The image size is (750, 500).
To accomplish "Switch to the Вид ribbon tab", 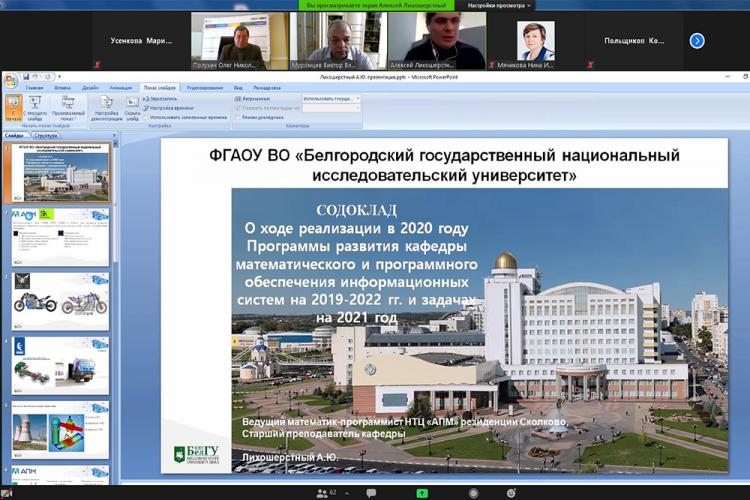I will point(238,88).
